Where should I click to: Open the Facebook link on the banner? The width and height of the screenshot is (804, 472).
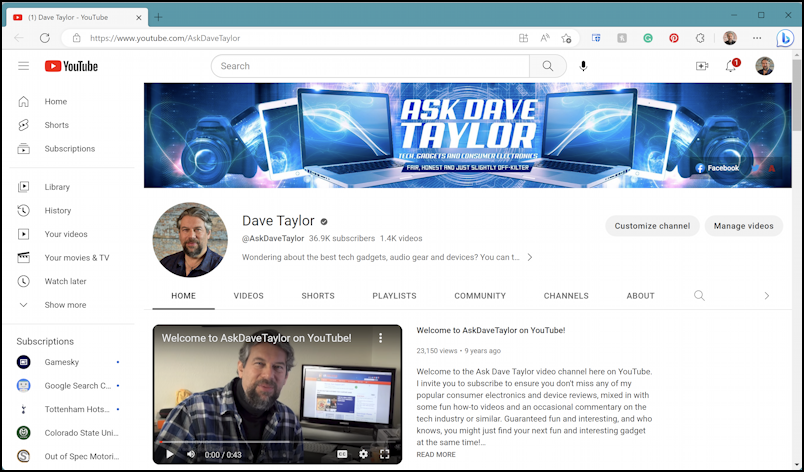(x=717, y=168)
